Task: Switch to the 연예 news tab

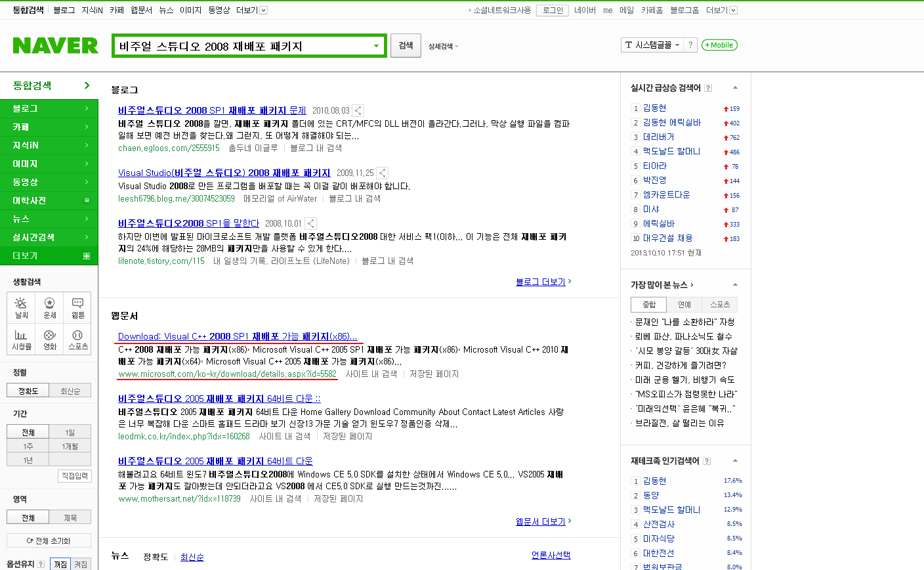Action: [x=684, y=305]
